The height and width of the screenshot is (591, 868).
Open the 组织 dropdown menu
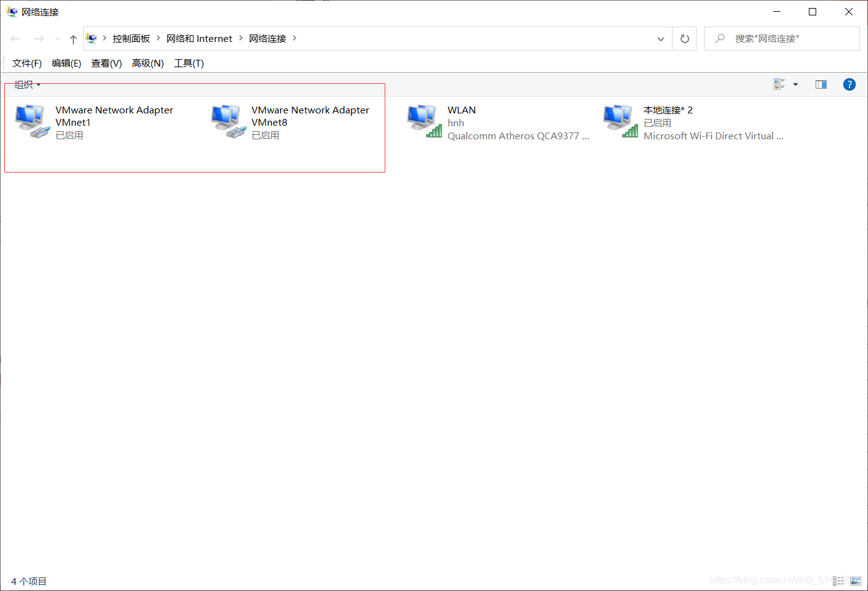coord(27,84)
